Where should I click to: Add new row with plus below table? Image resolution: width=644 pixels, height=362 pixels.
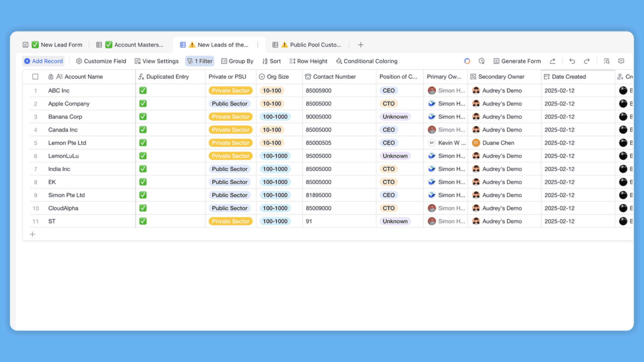[x=33, y=234]
